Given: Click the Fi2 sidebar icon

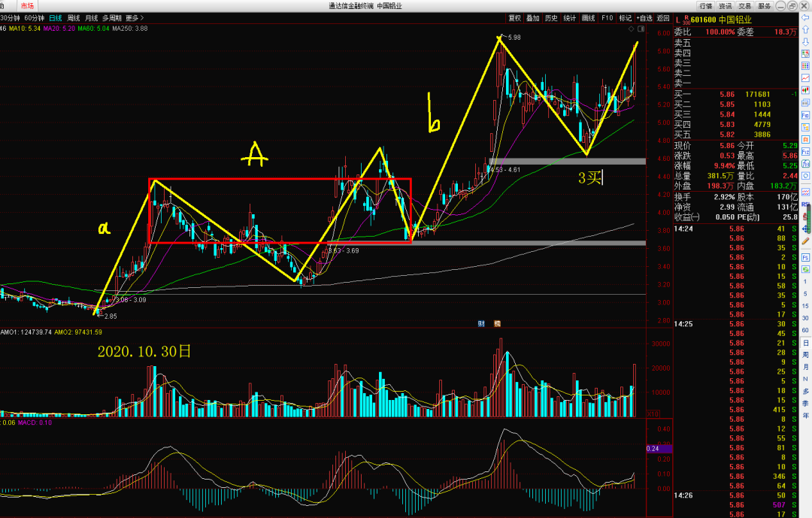Looking at the screenshot, I should pyautogui.click(x=805, y=152).
